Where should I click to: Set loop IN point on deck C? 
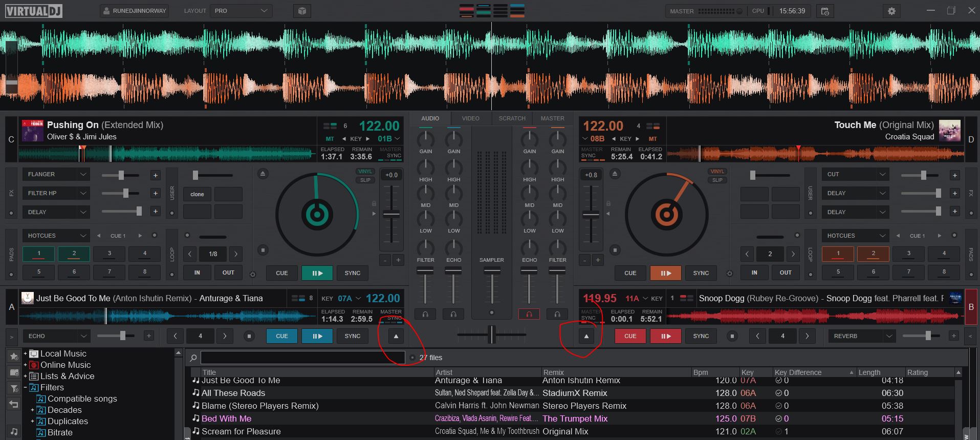tap(197, 273)
